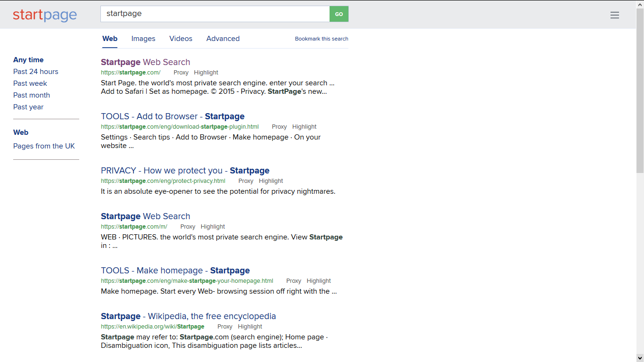Click the Startpage logo
The height and width of the screenshot is (362, 644).
coord(45,15)
